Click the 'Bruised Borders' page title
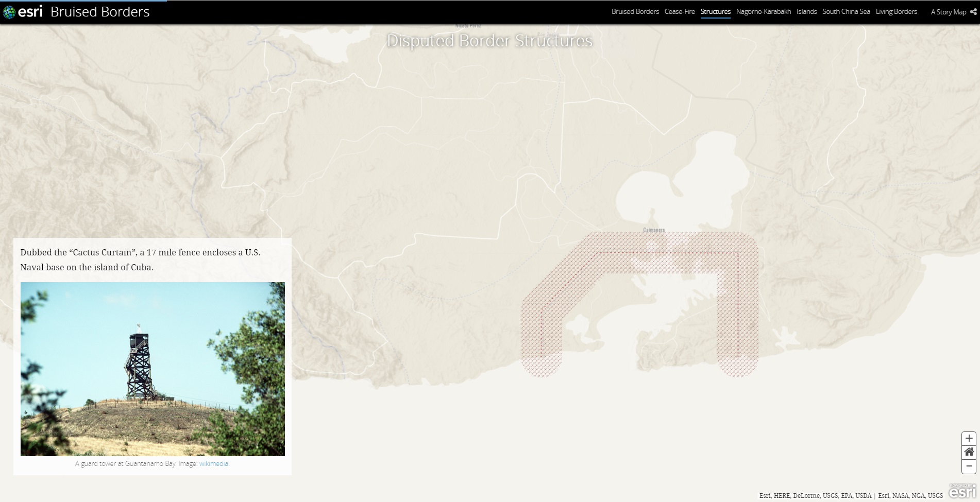The image size is (980, 502). pyautogui.click(x=100, y=12)
